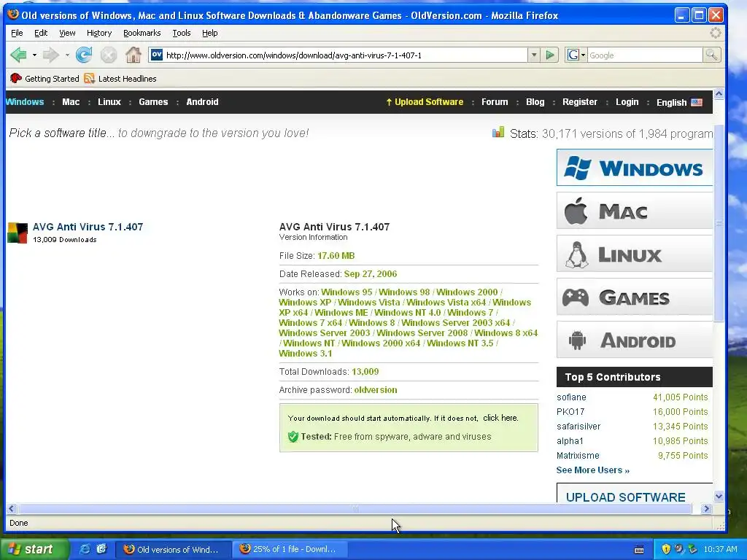Screen dimensions: 747x560
Task: Open the File menu
Action: click(17, 33)
